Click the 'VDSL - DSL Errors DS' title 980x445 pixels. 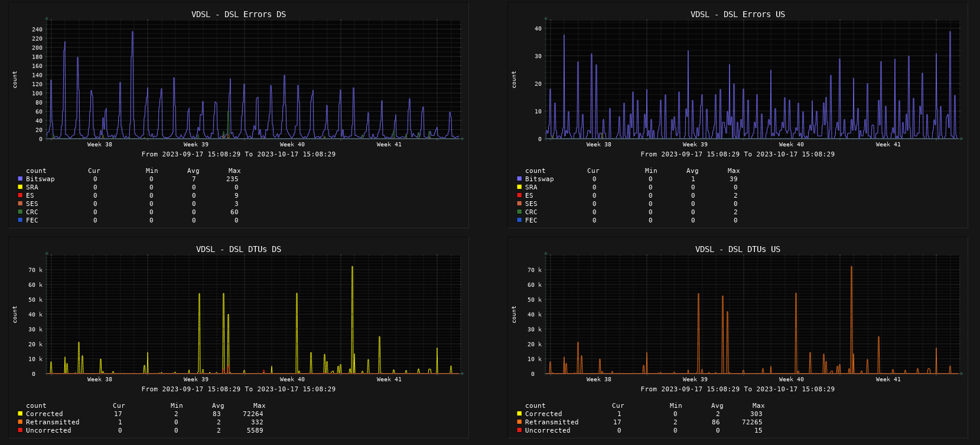coord(239,14)
